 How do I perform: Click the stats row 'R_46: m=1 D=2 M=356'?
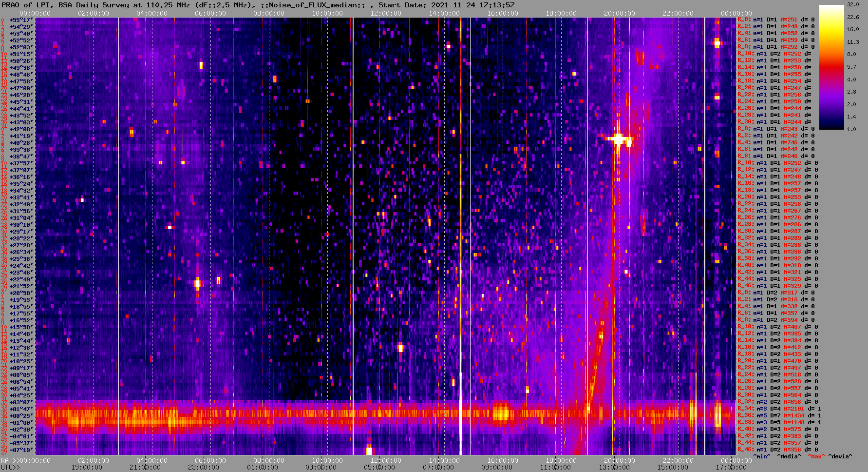(x=778, y=450)
